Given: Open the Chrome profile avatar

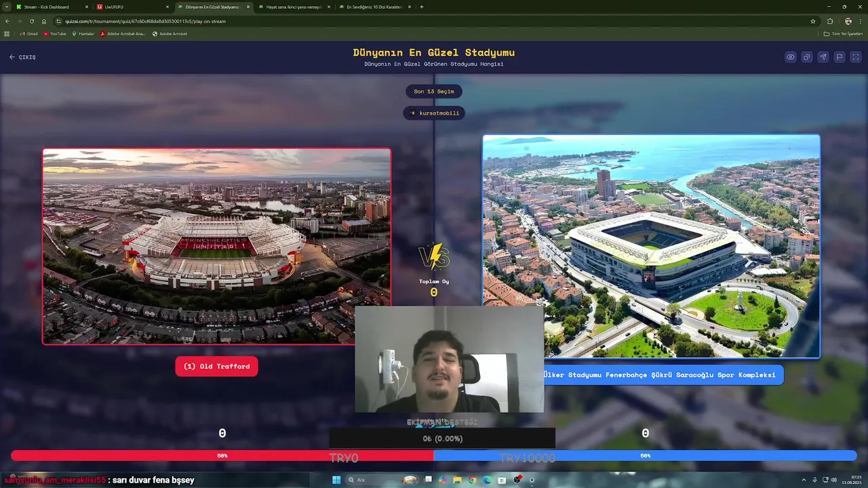Looking at the screenshot, I should (x=848, y=21).
